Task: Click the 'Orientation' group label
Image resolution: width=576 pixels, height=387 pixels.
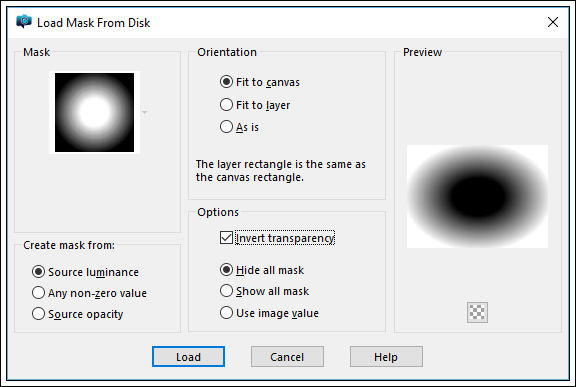Action: coord(227,52)
